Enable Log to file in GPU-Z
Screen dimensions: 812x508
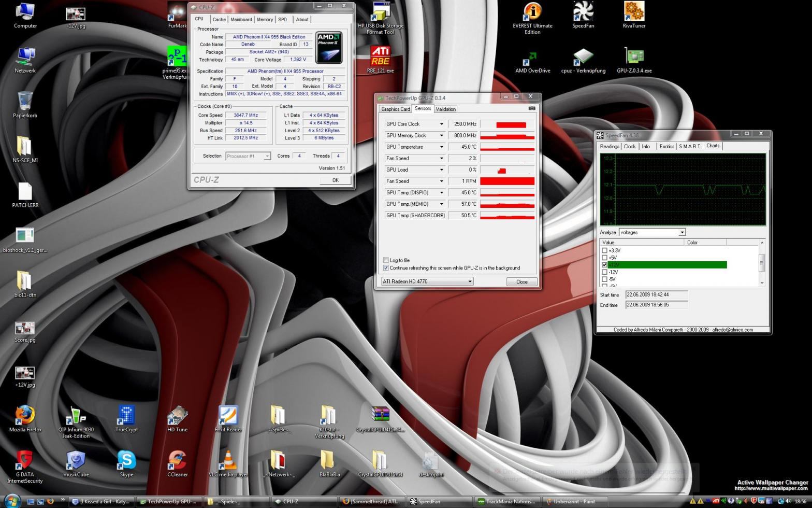pos(386,260)
